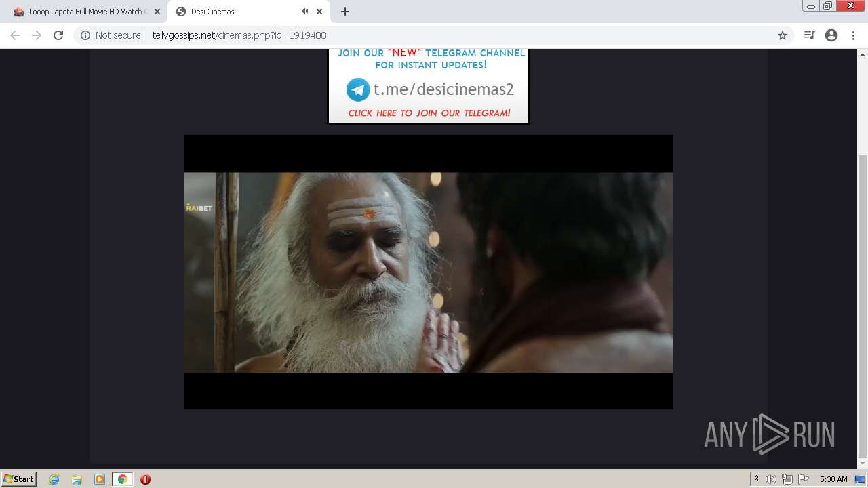The height and width of the screenshot is (488, 868).
Task: Open Chrome profile account menu
Action: 831,35
